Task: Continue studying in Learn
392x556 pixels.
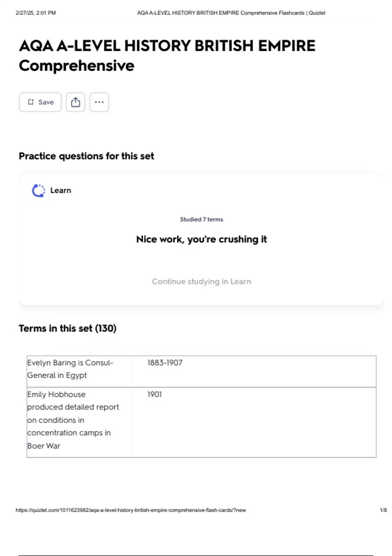Action: pyautogui.click(x=202, y=281)
